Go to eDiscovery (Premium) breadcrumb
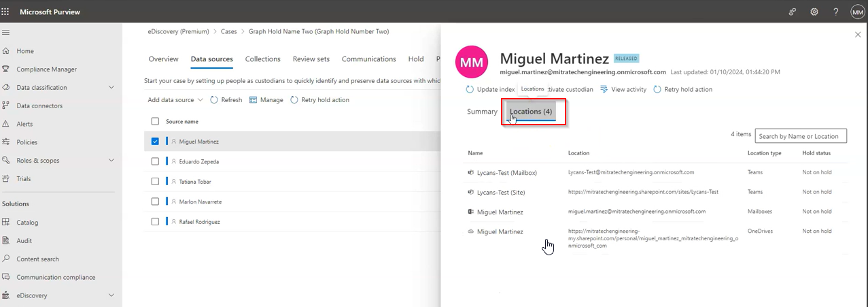This screenshot has width=868, height=307. [179, 31]
